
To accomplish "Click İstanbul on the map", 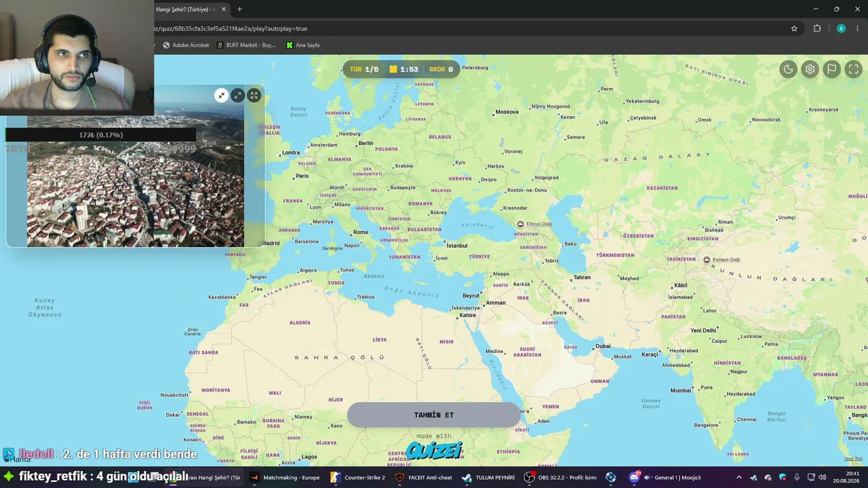I will 456,245.
